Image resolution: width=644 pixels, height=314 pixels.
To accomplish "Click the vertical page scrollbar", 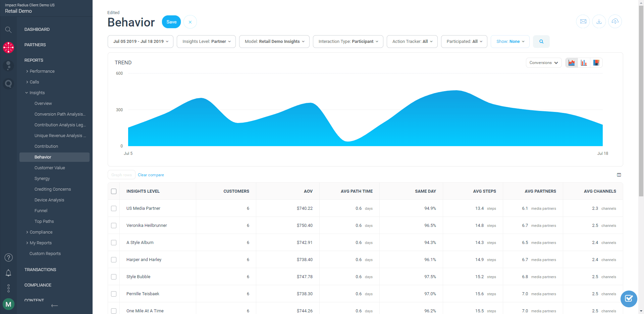I will tap(641, 101).
